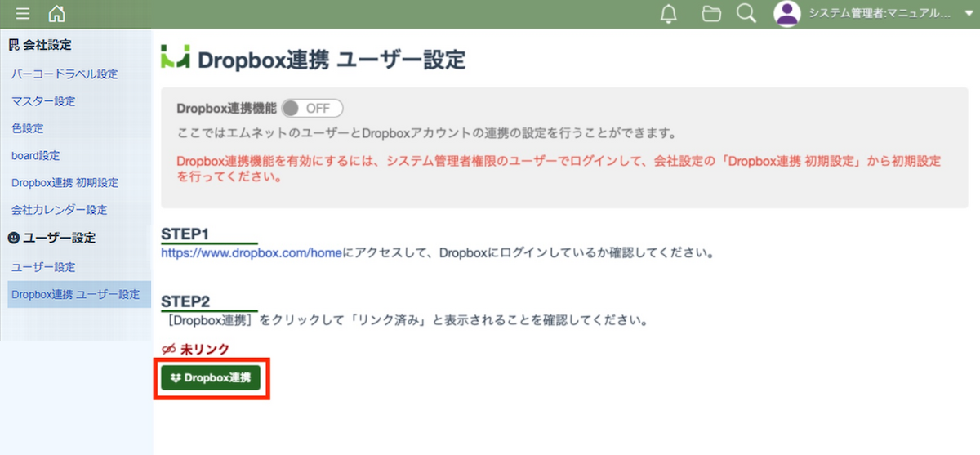Image resolution: width=980 pixels, height=455 pixels.
Task: Open 会社カレンダー設定 in the sidebar
Action: tap(60, 209)
